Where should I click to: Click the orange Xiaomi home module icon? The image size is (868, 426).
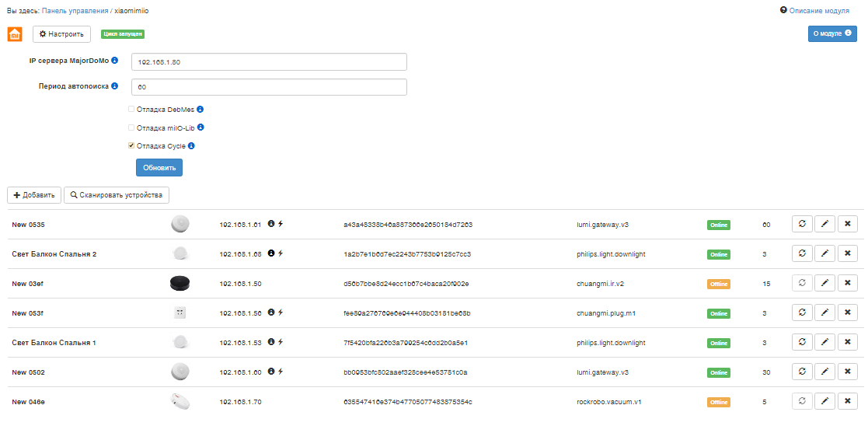coord(15,33)
